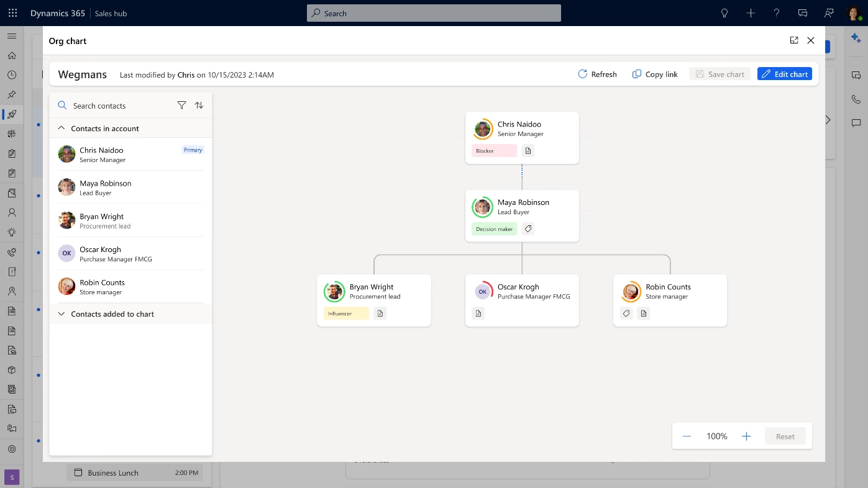Select Dynamics 365 in the top bar
The width and height of the screenshot is (868, 488).
tap(58, 13)
